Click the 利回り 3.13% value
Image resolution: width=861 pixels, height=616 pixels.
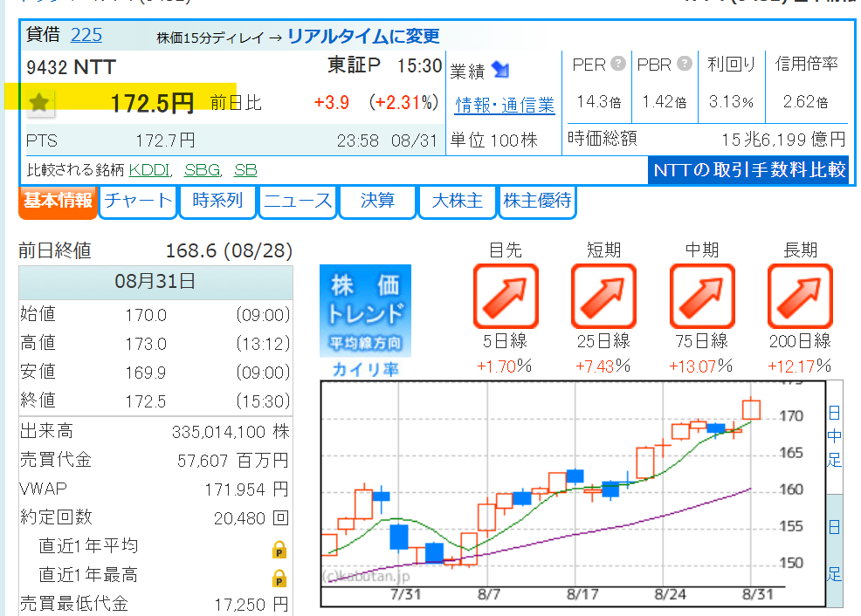(731, 101)
